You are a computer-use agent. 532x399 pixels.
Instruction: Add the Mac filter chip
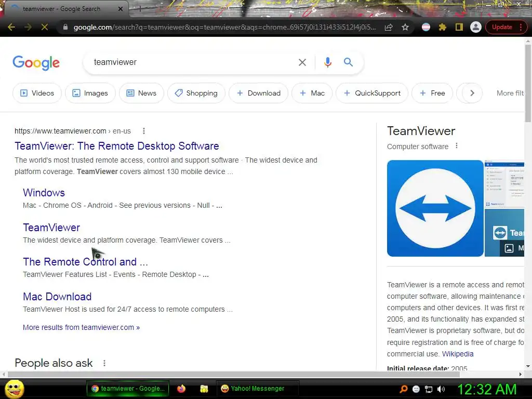pos(312,93)
